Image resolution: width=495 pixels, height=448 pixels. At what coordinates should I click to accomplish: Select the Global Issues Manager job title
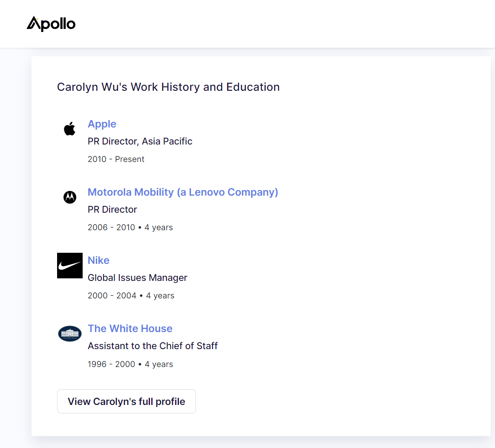(x=137, y=278)
